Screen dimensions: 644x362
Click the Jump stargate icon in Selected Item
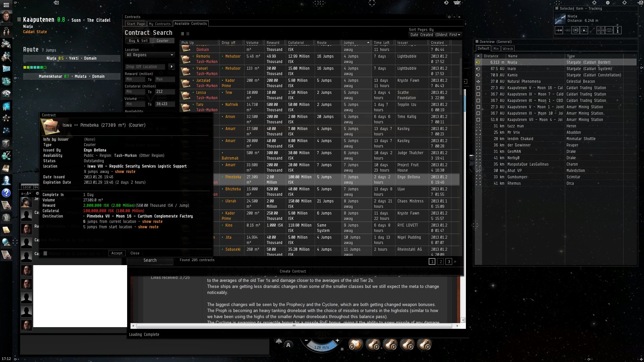(576, 31)
